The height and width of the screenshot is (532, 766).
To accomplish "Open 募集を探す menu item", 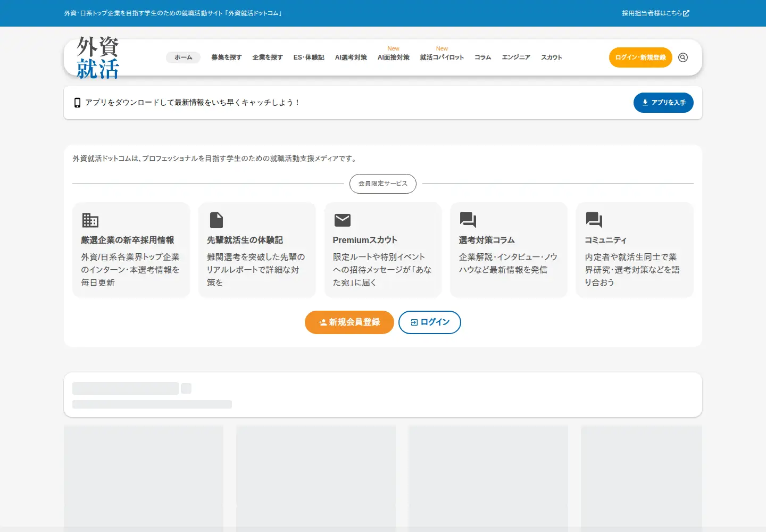I will [226, 57].
